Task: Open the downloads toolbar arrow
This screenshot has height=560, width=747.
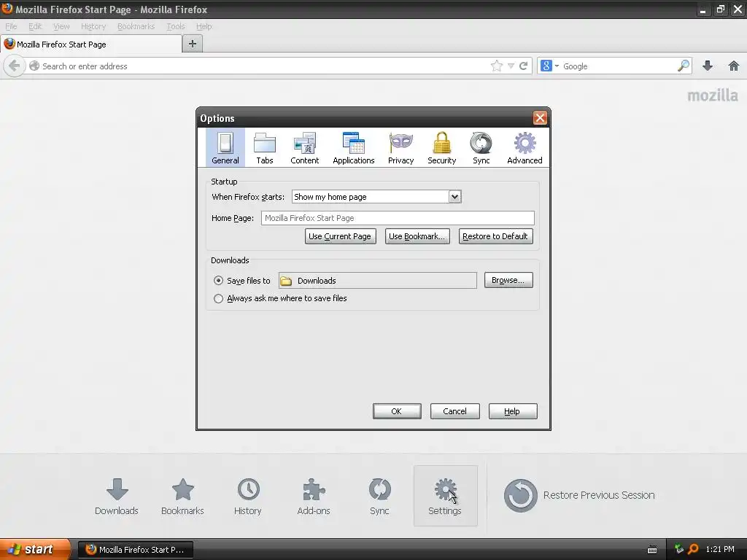Action: point(708,66)
